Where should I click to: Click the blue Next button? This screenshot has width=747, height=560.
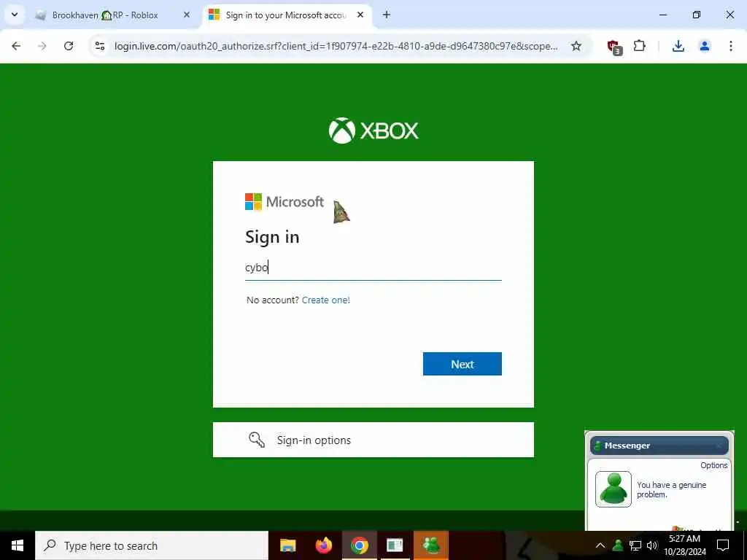point(462,364)
